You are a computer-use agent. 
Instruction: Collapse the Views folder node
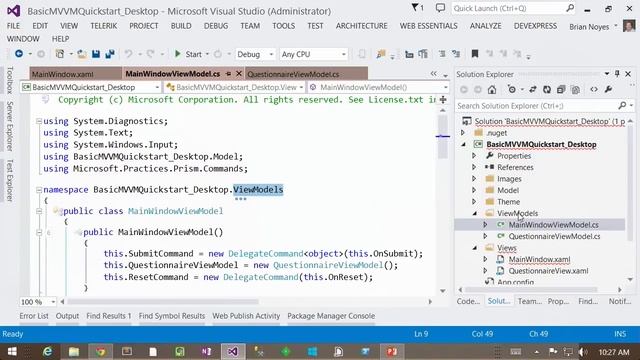point(475,248)
